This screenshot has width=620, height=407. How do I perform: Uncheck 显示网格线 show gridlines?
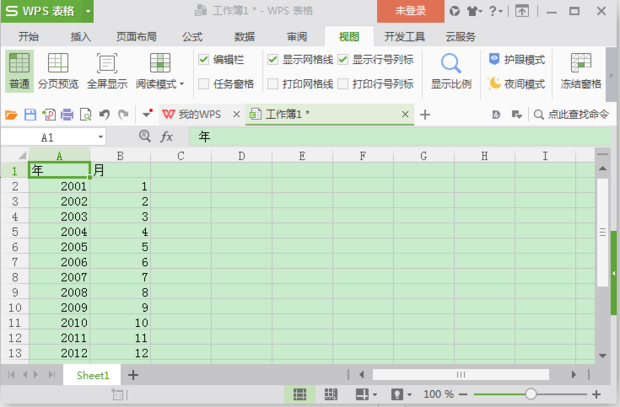click(x=273, y=60)
